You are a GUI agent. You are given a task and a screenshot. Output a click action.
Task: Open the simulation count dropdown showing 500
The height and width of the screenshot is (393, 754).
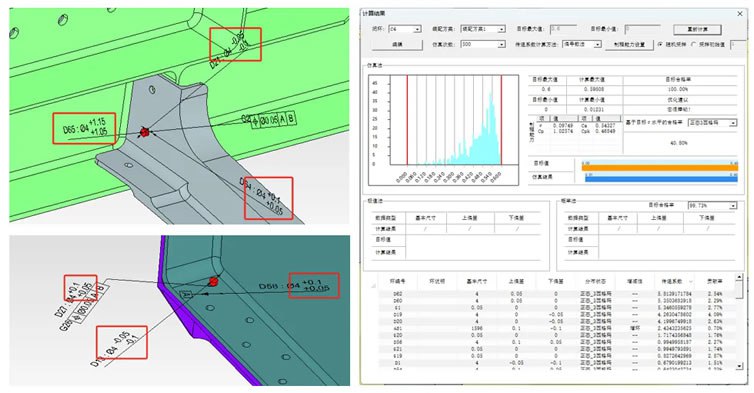[x=483, y=44]
